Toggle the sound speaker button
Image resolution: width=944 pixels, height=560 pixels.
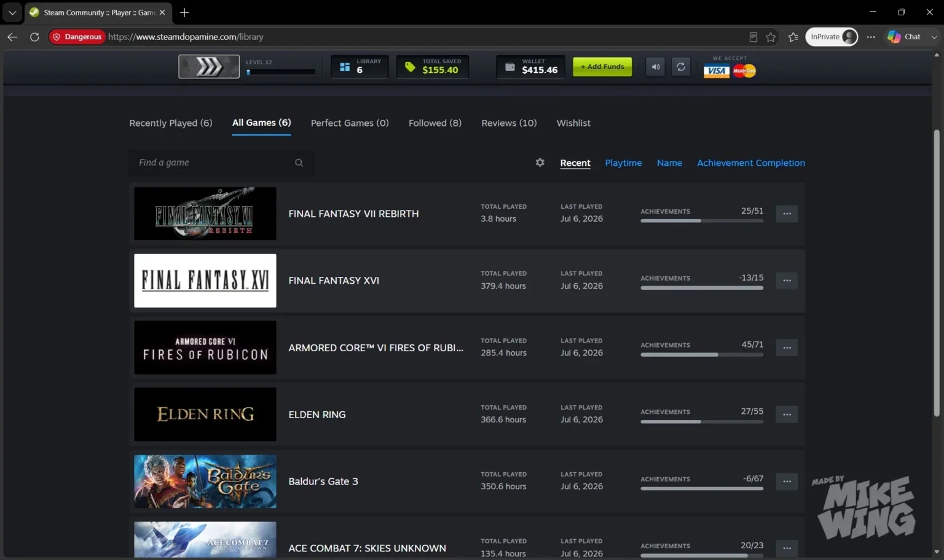[x=656, y=67]
